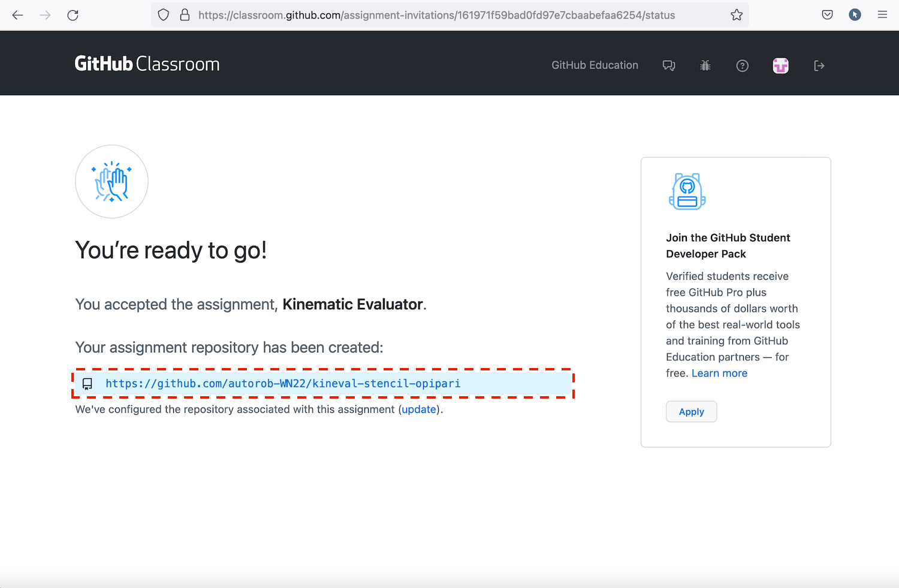This screenshot has height=588, width=899.
Task: Follow the Learn more link
Action: [x=719, y=373]
